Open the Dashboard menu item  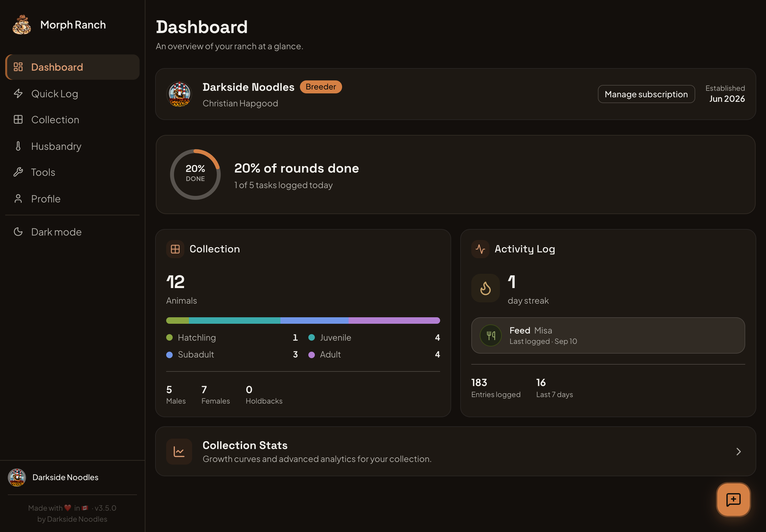point(72,67)
